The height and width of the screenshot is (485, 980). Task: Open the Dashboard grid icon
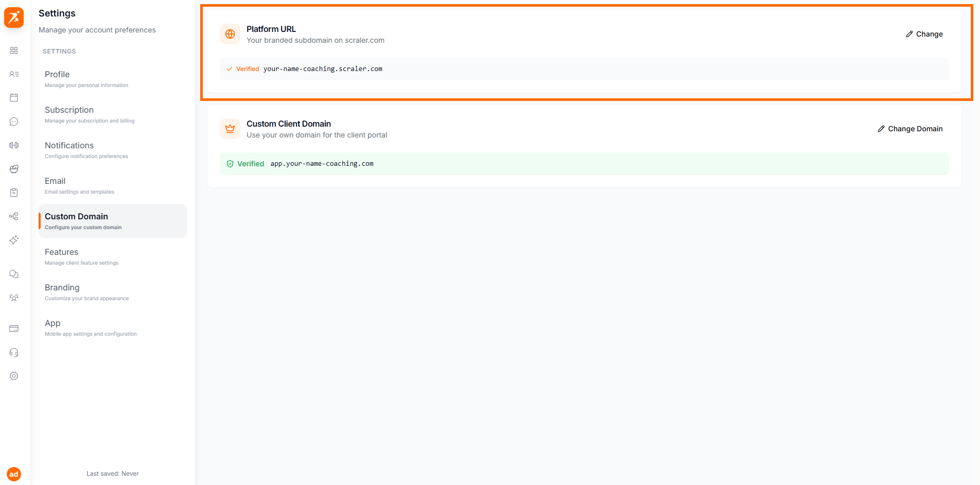click(x=14, y=50)
